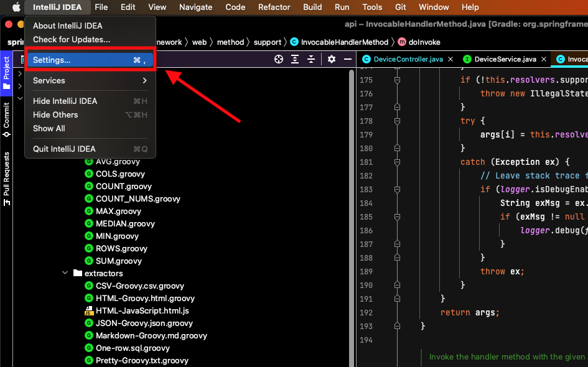588x367 pixels.
Task: Select One-row.sql.groovy file
Action: click(133, 348)
